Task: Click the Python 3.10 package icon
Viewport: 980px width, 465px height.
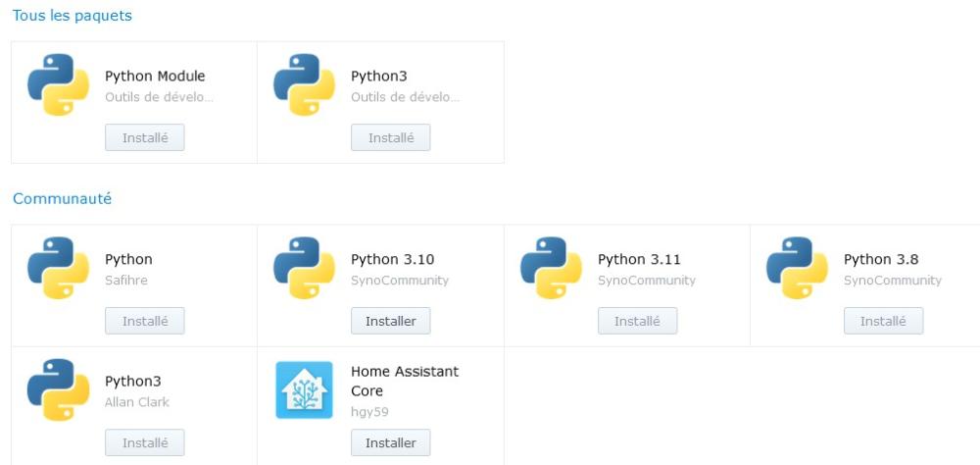Action: [x=304, y=269]
